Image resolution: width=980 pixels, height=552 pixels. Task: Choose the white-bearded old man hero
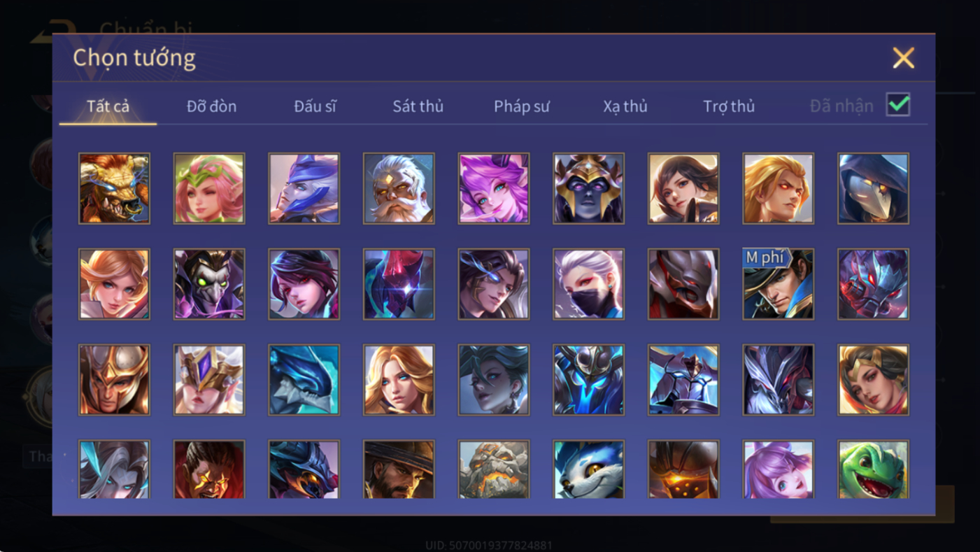click(x=399, y=189)
